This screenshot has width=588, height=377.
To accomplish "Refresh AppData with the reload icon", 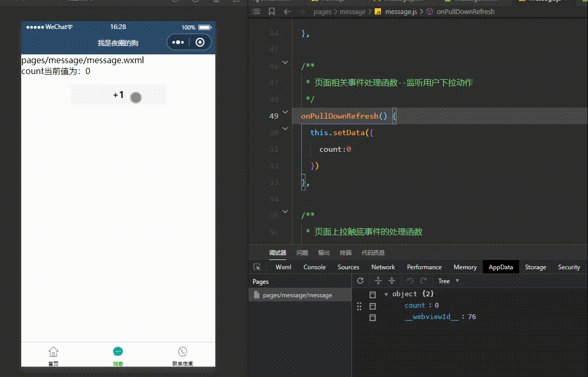I will click(x=360, y=281).
